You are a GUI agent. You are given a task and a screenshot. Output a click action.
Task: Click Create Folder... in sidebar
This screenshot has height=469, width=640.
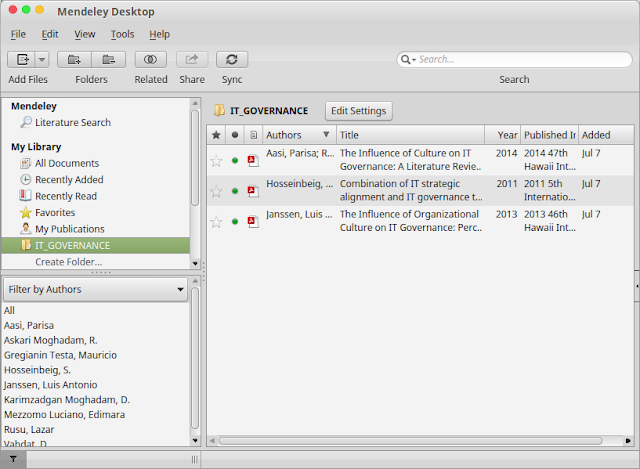click(x=69, y=262)
